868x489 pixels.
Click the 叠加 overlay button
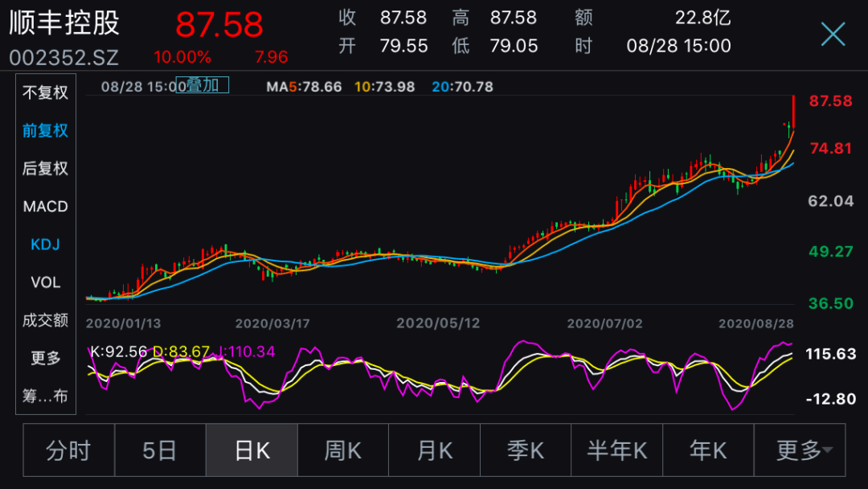click(203, 85)
